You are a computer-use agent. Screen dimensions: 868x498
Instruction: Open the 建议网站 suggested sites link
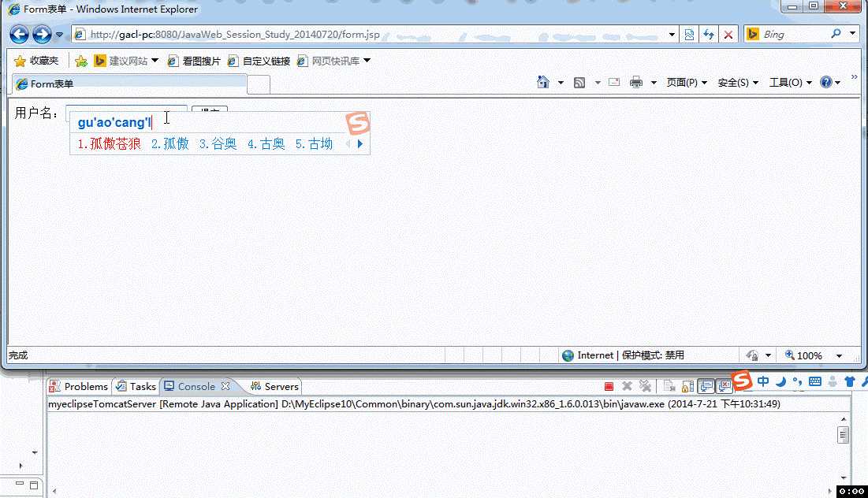tap(125, 61)
